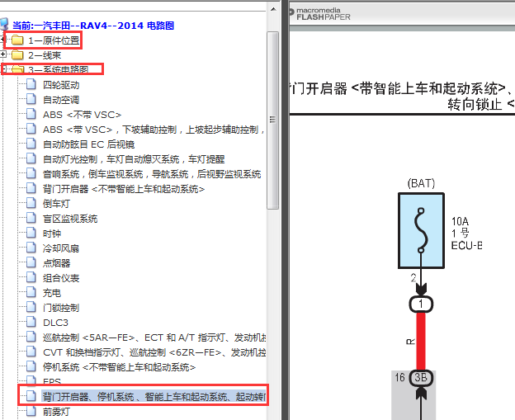Viewport: 515px width, 420px height.
Task: Open the 倒车灯 diagram entry
Action: point(56,204)
